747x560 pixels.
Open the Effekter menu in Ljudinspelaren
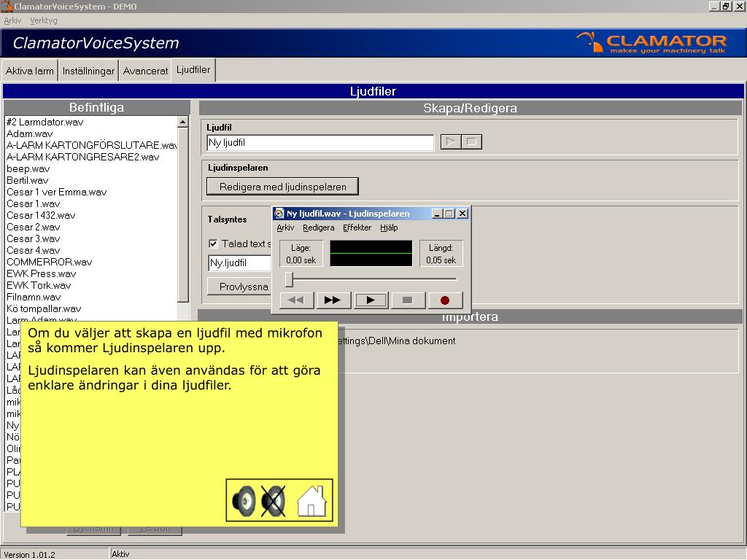click(x=357, y=227)
